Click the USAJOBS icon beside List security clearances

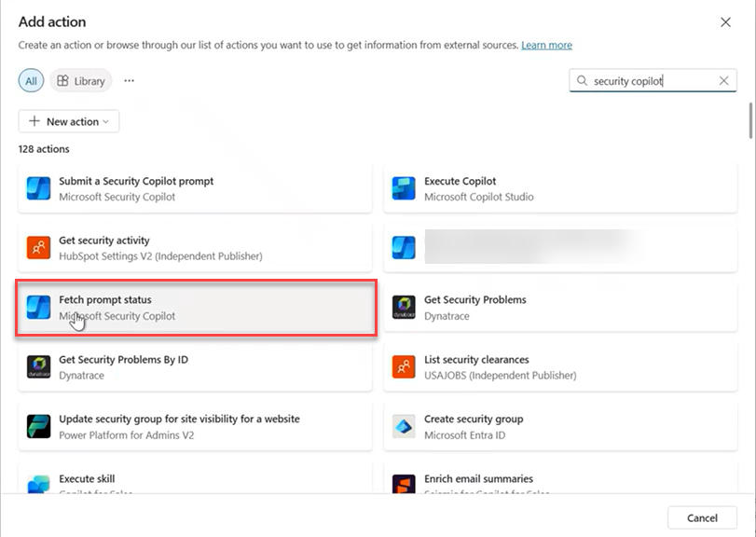click(x=404, y=366)
